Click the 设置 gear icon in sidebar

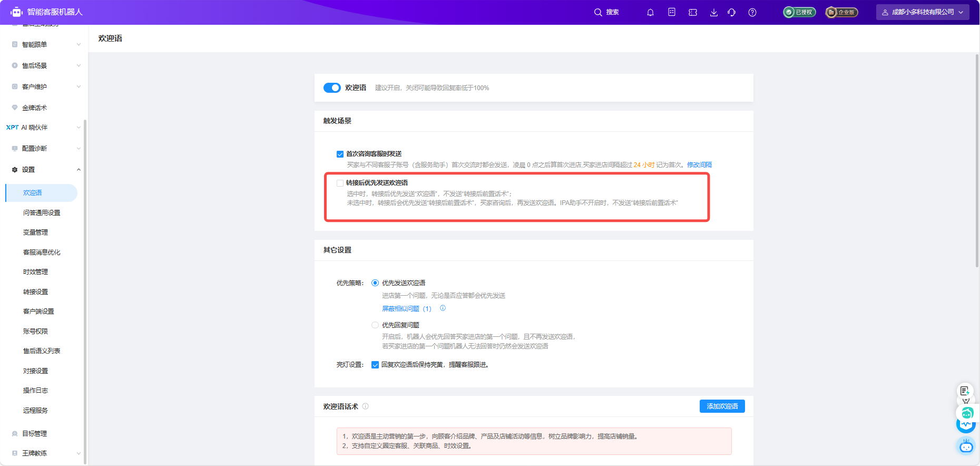pyautogui.click(x=15, y=170)
